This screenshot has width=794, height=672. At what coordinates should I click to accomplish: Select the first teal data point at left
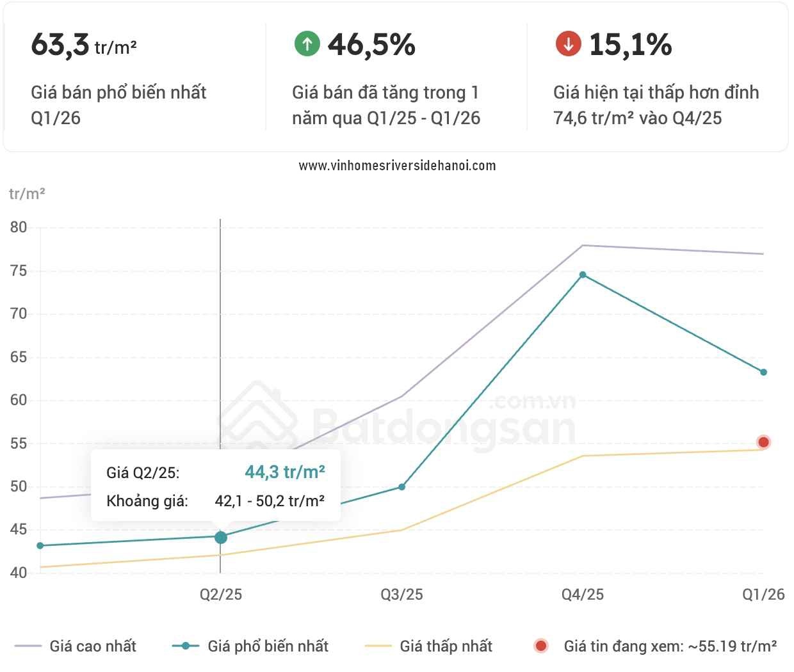[40, 546]
